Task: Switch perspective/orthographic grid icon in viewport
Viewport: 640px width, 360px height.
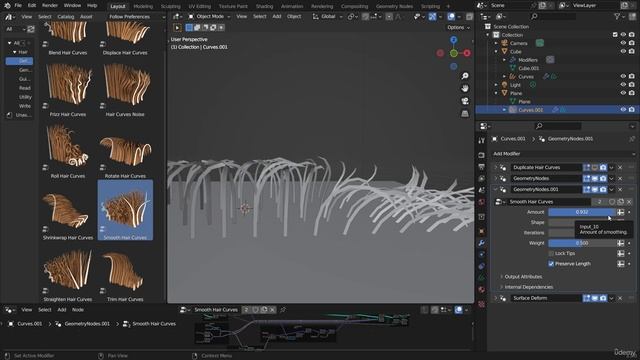Action: click(x=465, y=113)
